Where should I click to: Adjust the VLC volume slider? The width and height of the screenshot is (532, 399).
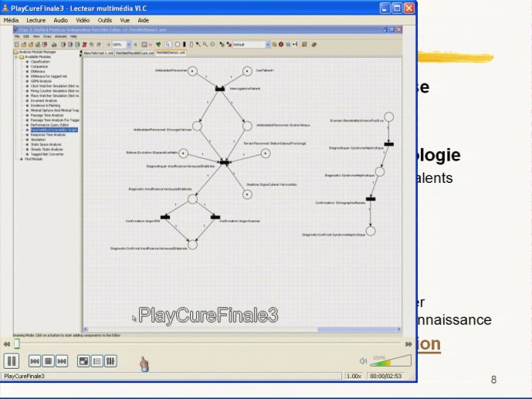[391, 360]
